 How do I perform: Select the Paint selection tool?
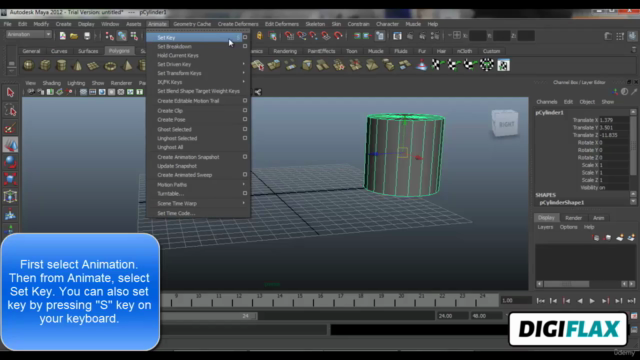(10, 128)
